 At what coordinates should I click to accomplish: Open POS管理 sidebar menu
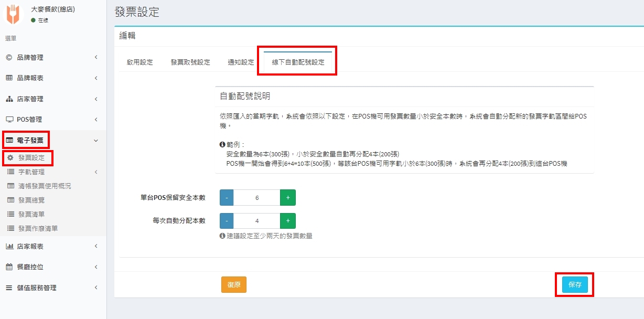click(x=29, y=119)
